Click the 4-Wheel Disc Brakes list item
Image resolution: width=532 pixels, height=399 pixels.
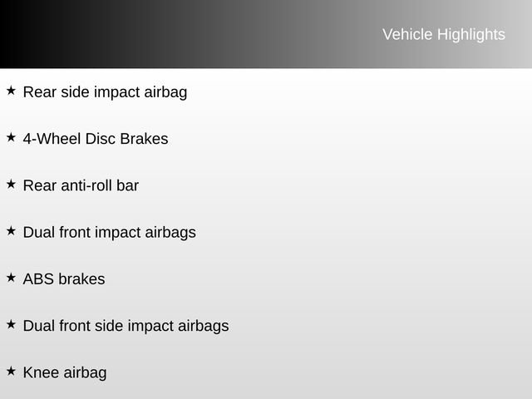point(95,139)
